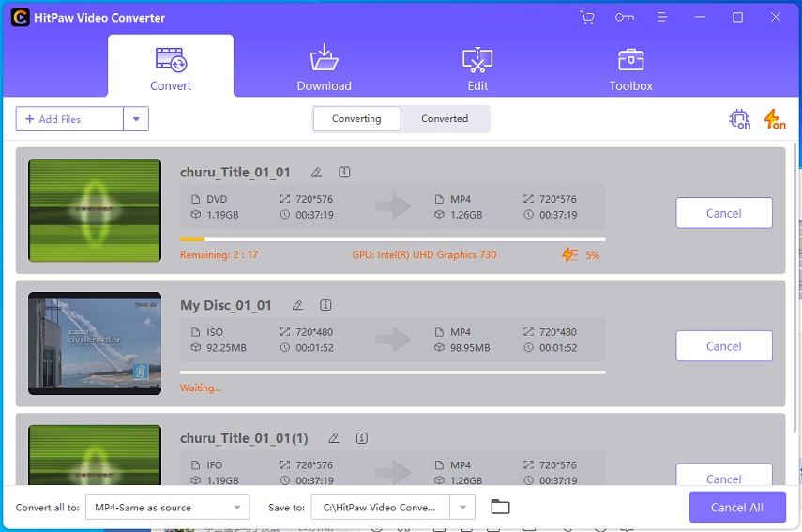Click source format ISO of My Disc_01_01
Screen dimensions: 802x532
click(215, 332)
